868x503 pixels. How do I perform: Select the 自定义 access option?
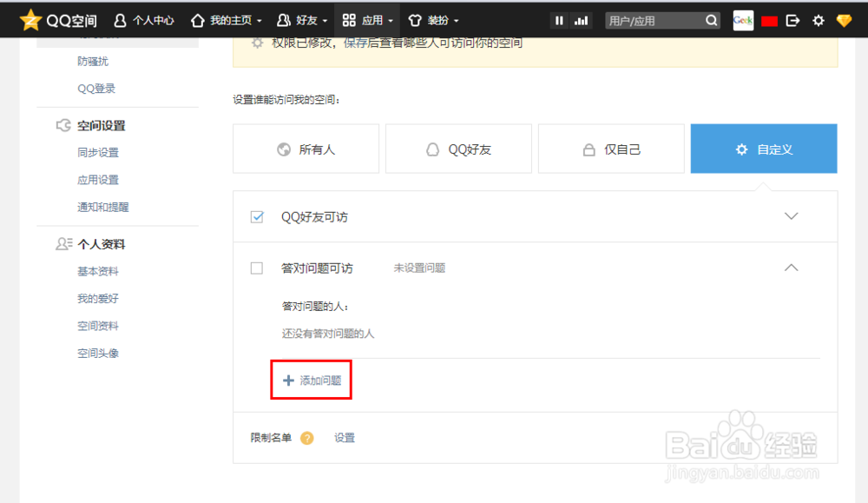(x=764, y=149)
